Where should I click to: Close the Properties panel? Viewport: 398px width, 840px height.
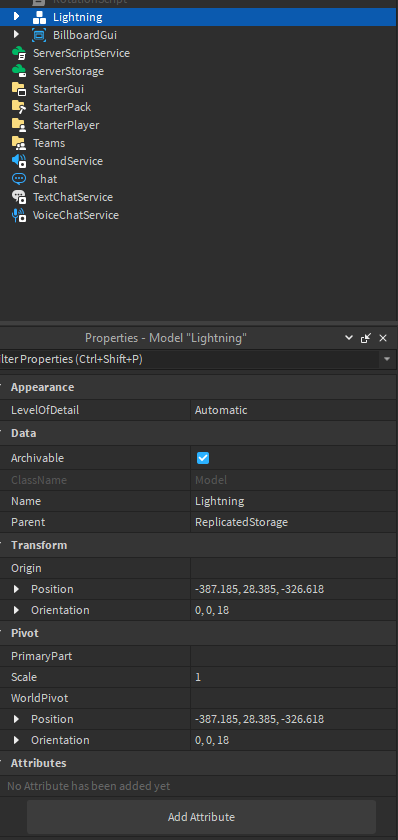click(x=383, y=338)
